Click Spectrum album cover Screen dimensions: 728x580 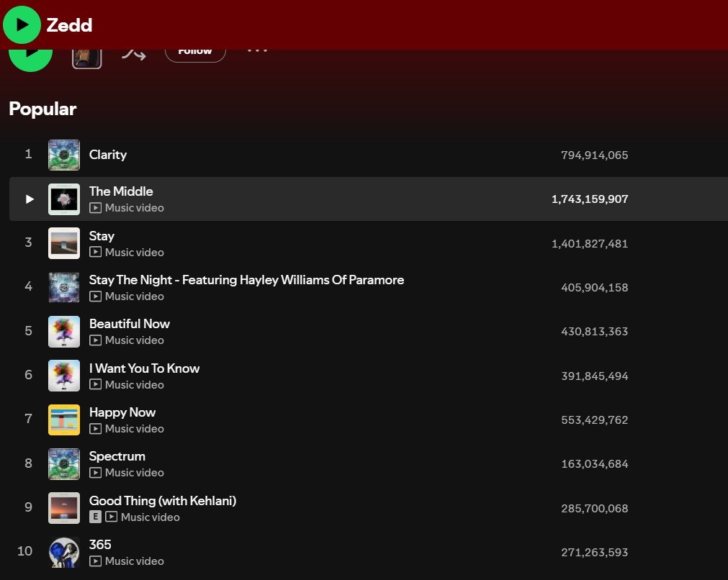[64, 464]
